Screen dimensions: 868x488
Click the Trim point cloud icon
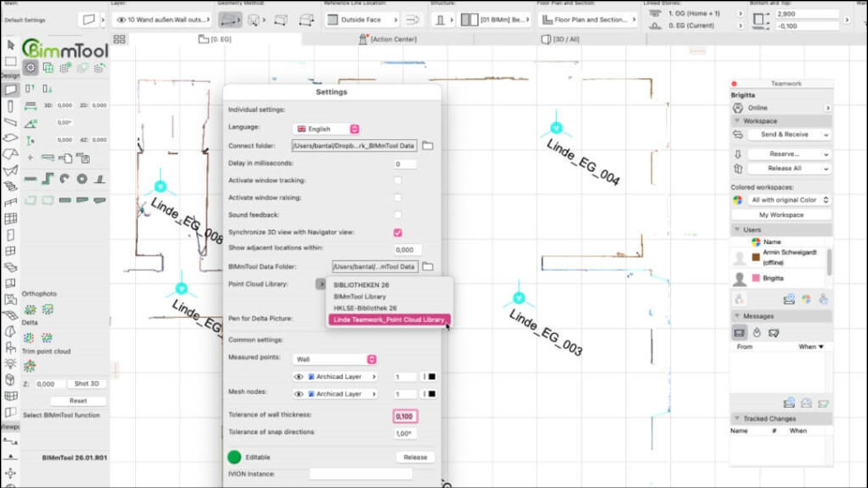coord(30,366)
